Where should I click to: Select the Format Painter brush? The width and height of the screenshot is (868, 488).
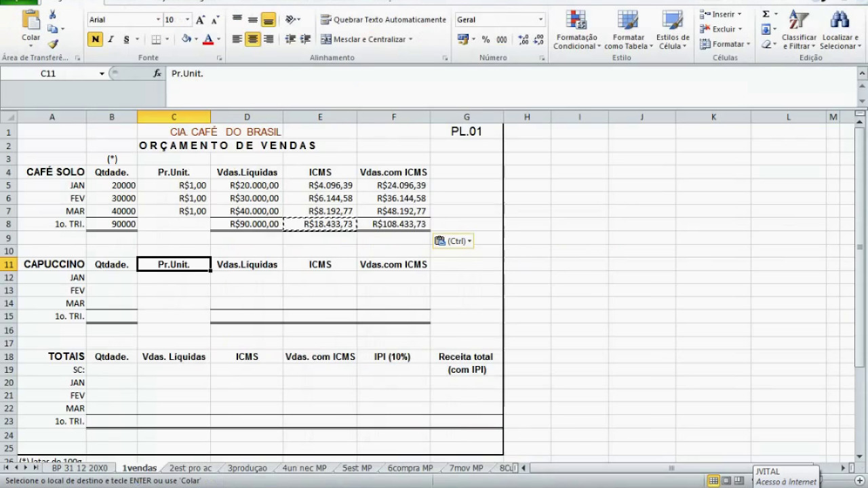click(52, 44)
